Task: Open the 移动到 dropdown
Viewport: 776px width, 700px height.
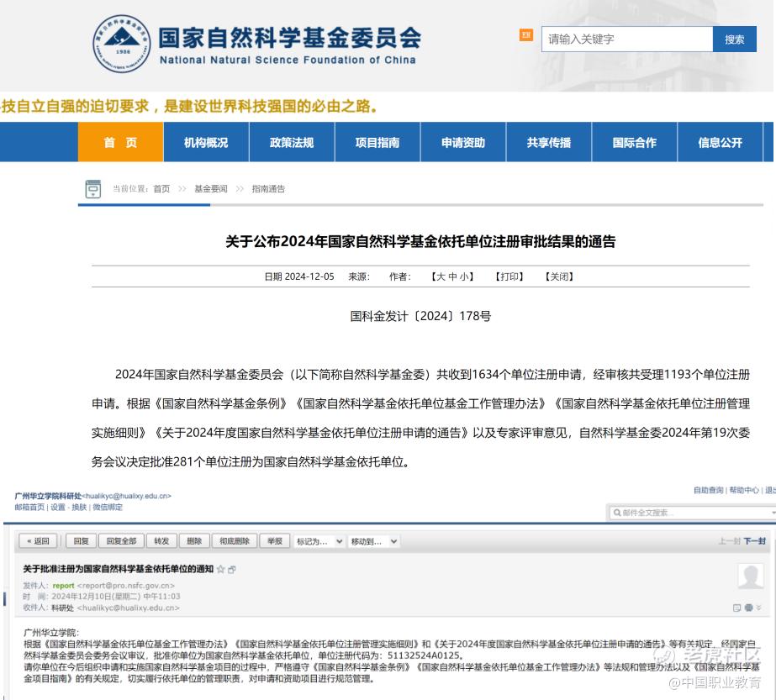Action: pos(373,542)
